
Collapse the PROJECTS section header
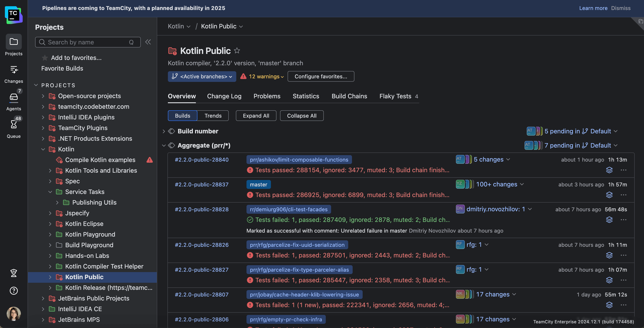[x=36, y=85]
